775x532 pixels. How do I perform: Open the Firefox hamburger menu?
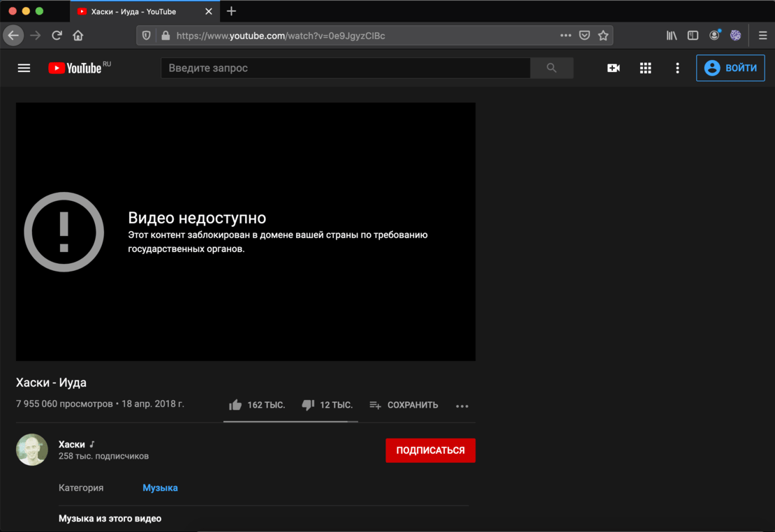(762, 36)
